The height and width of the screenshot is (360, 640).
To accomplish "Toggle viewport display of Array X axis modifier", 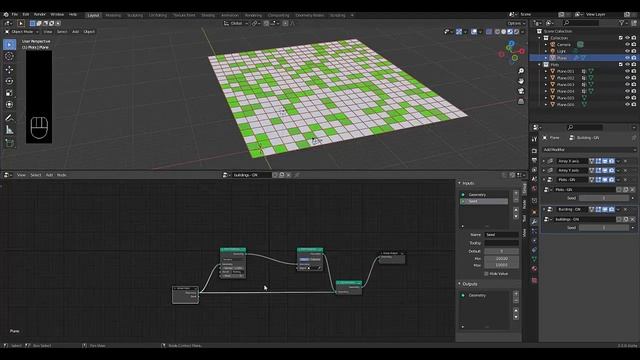I will click(x=605, y=161).
